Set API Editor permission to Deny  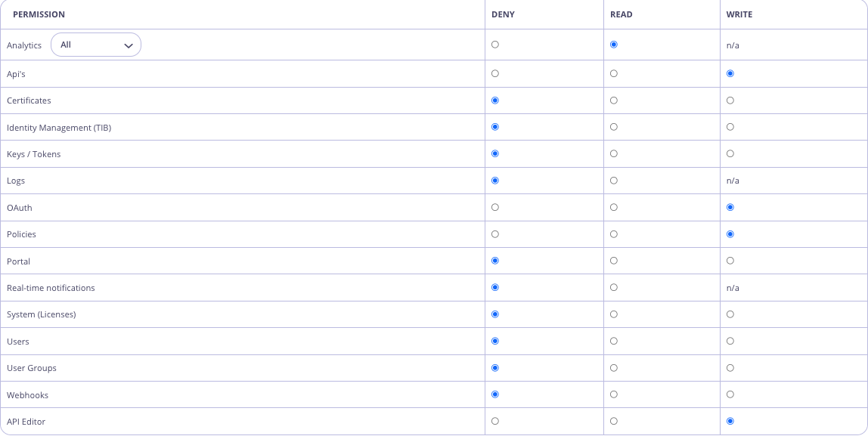495,421
